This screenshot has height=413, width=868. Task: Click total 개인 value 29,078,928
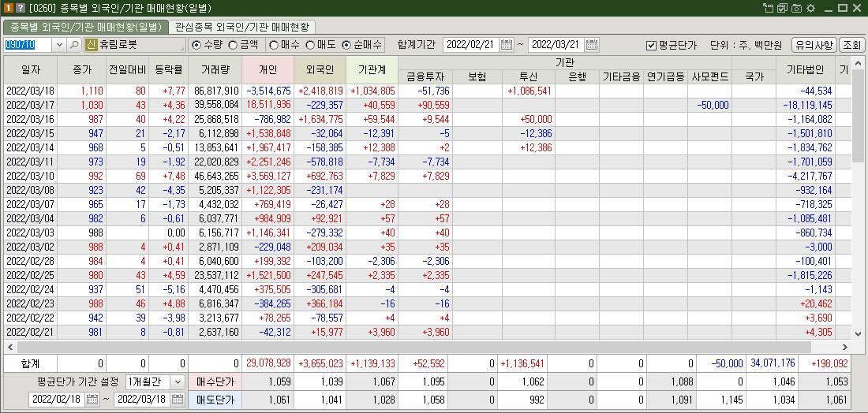pos(268,363)
